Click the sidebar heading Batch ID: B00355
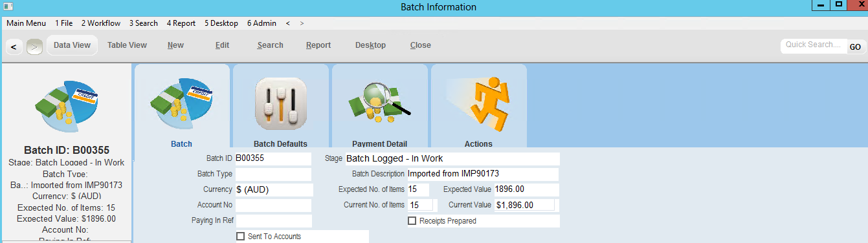The height and width of the screenshot is (243, 868). (67, 151)
